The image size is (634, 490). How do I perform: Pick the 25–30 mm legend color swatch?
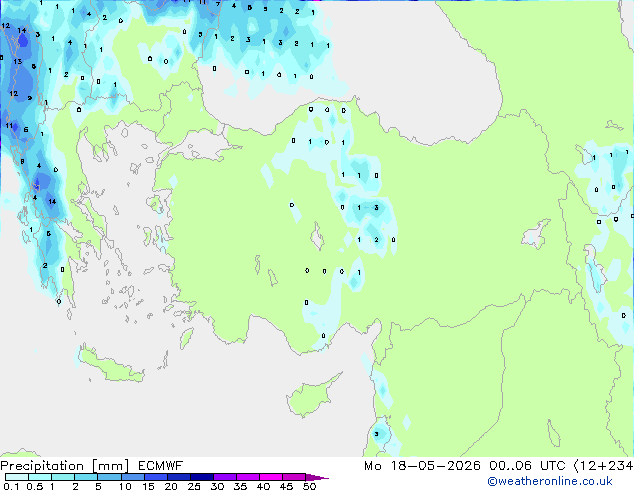[202, 477]
